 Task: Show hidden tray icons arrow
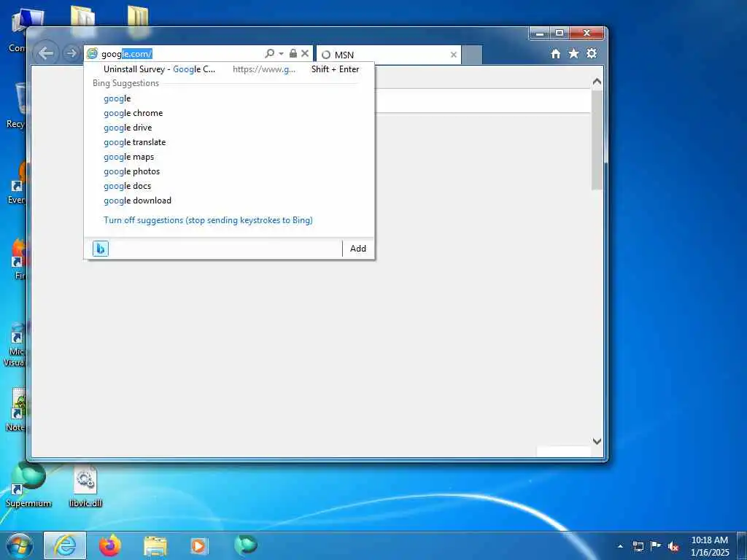click(620, 546)
